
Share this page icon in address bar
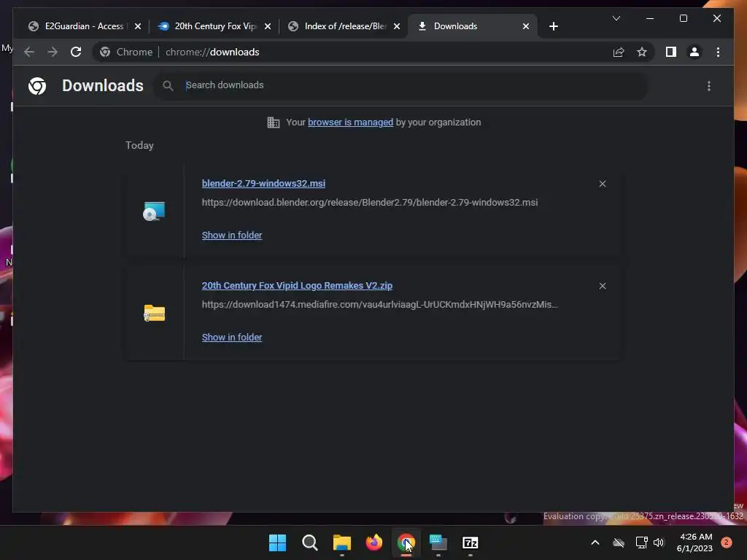click(x=619, y=52)
